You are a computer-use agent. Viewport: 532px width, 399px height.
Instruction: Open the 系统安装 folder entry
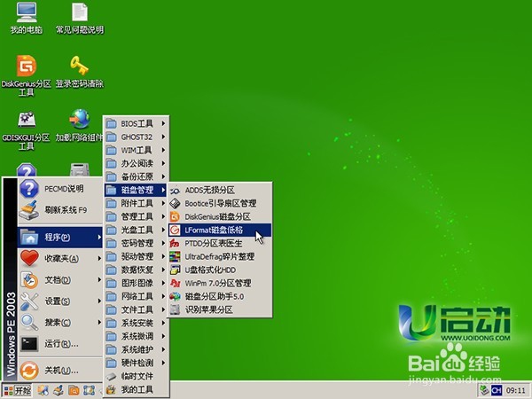pos(136,323)
